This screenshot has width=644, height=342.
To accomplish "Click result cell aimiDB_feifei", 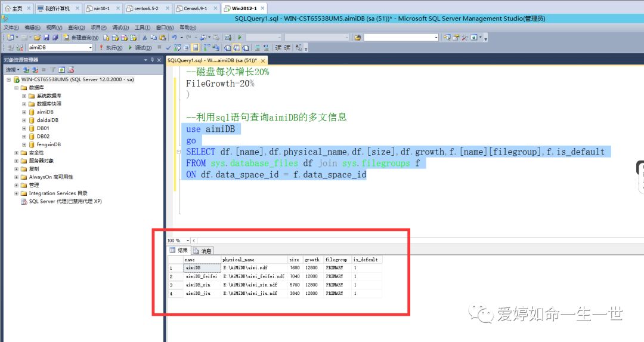I will (x=202, y=276).
